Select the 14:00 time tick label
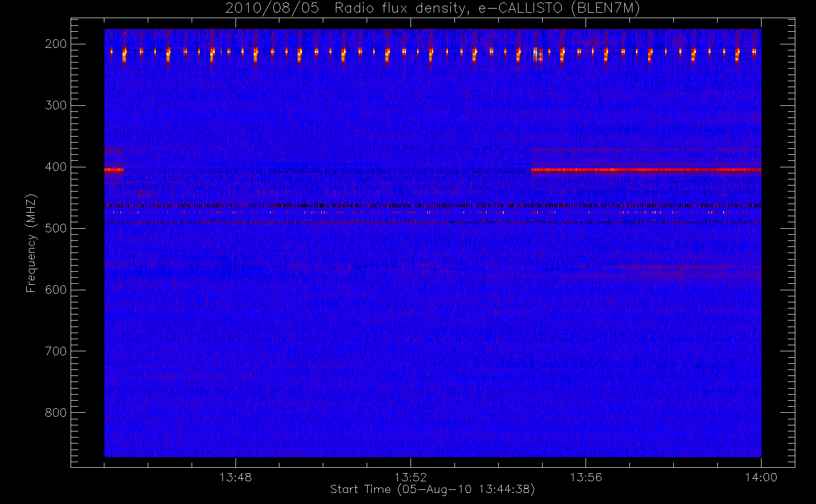 (x=761, y=477)
